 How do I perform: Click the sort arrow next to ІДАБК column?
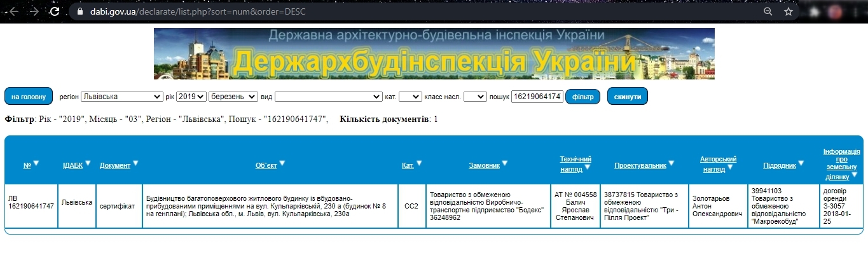(x=88, y=163)
